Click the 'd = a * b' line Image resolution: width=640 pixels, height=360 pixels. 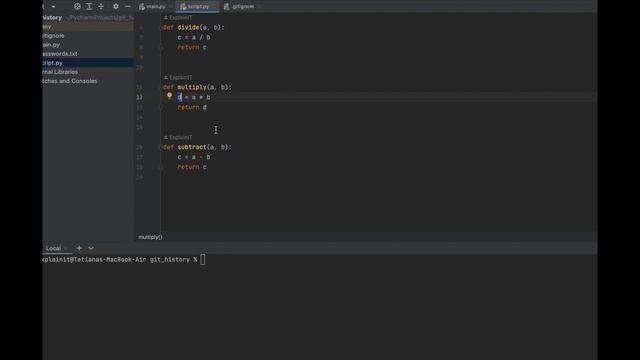(x=194, y=97)
